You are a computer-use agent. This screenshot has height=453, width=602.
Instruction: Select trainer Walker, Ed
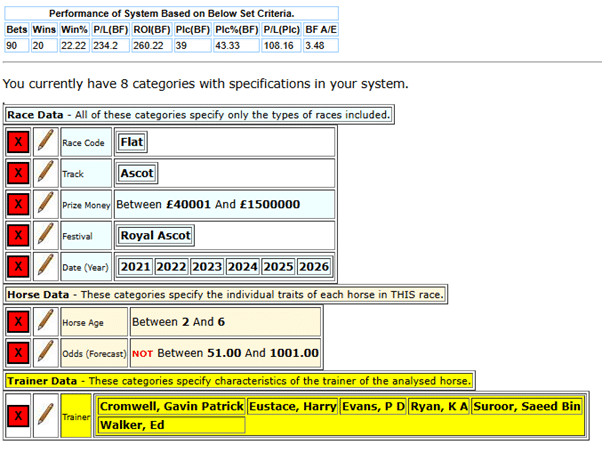point(171,425)
